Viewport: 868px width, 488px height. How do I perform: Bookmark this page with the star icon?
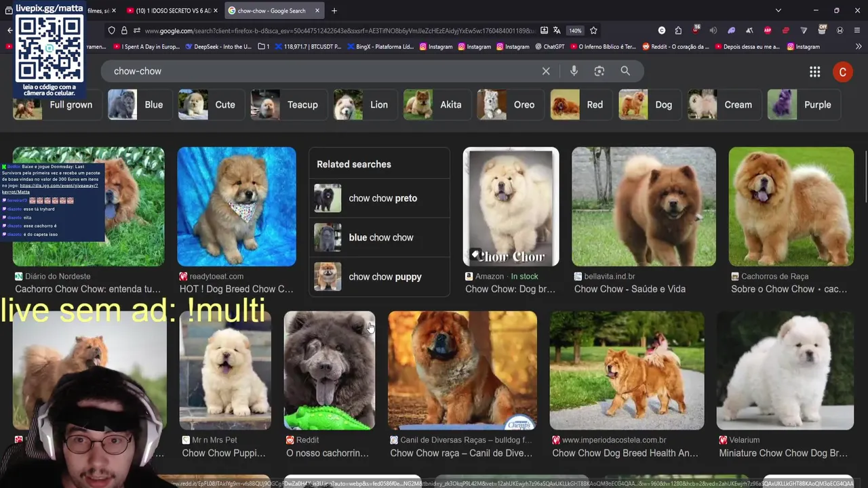tap(593, 30)
